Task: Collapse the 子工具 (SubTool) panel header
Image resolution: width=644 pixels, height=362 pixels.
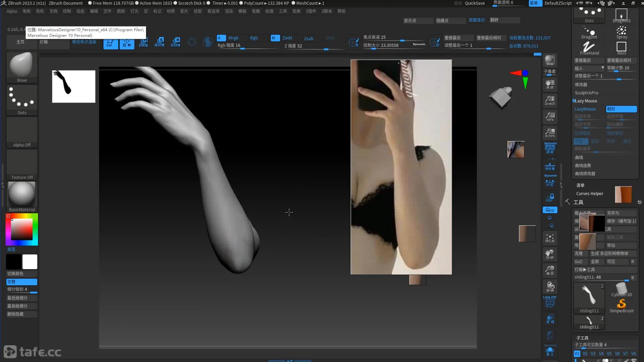Action: [582, 338]
